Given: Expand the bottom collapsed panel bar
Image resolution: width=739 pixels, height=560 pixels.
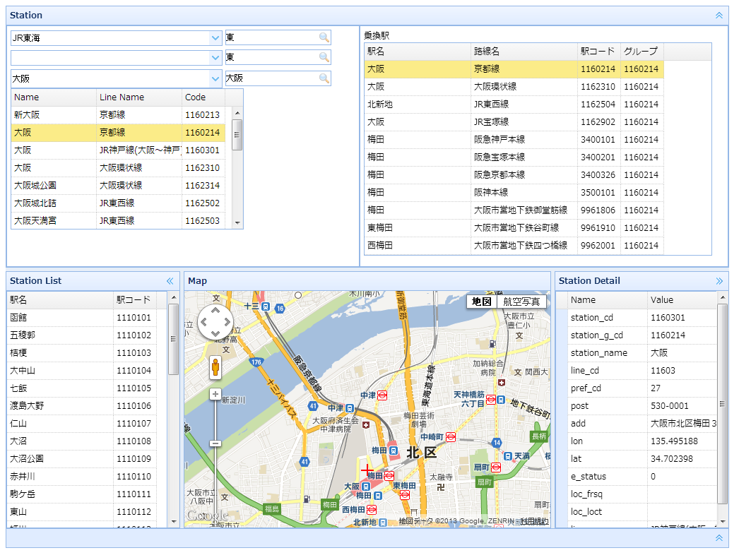Looking at the screenshot, I should tap(719, 538).
